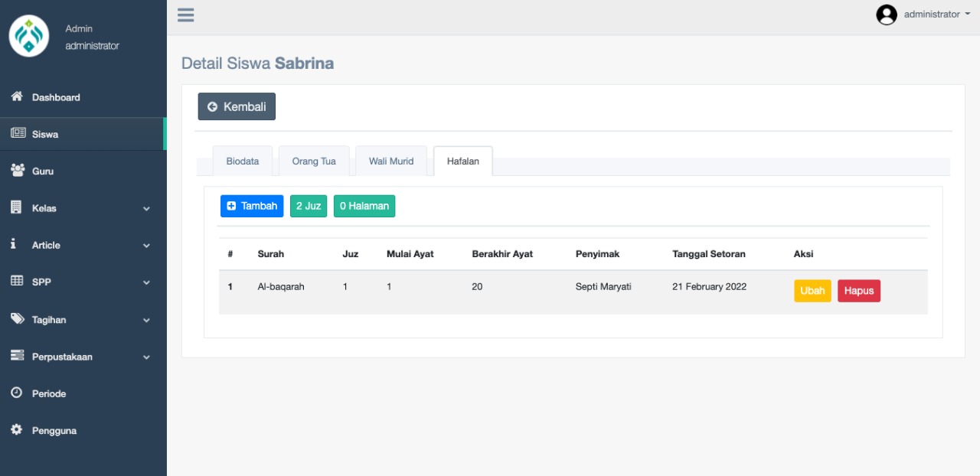This screenshot has height=476, width=980.
Task: Click the Guru users icon
Action: coord(17,171)
